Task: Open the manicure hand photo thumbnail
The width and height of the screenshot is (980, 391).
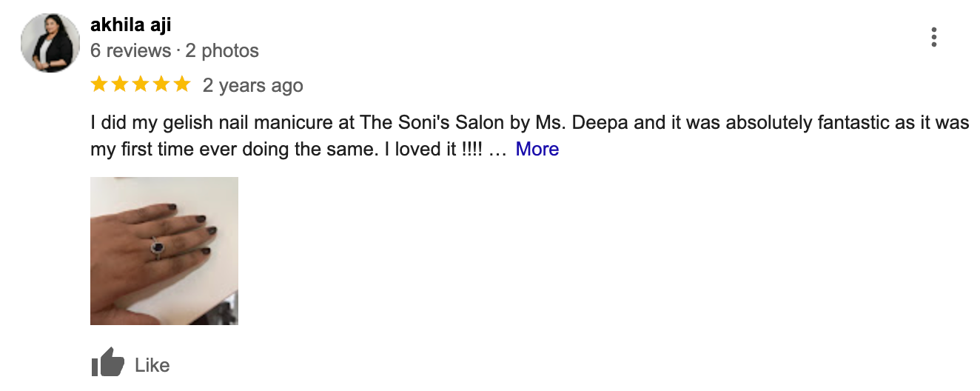Action: pyautogui.click(x=164, y=251)
